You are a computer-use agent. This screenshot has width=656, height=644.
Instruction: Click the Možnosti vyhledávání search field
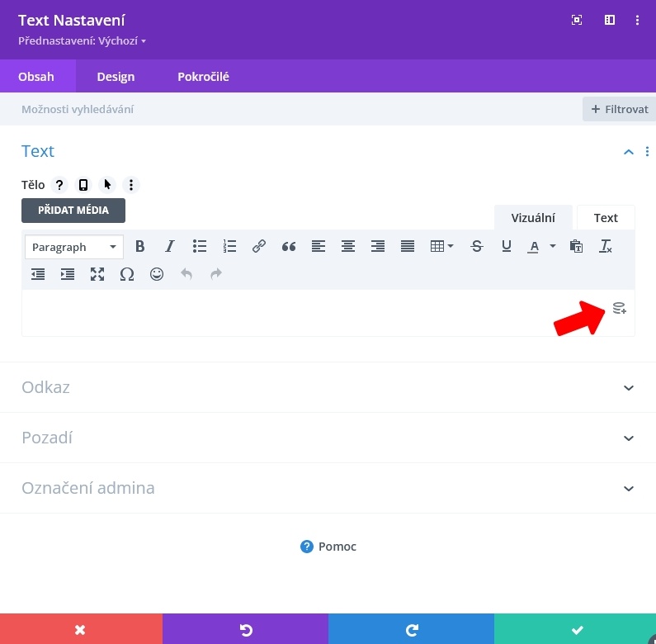[x=289, y=109]
